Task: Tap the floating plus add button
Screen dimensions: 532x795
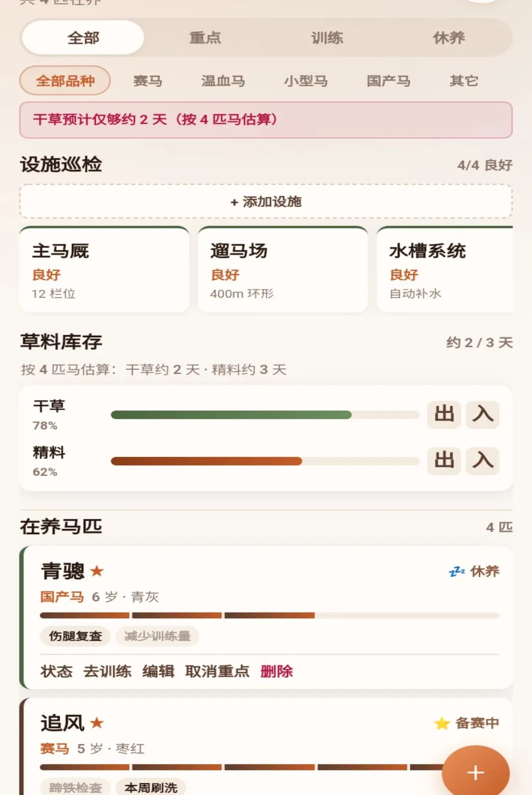Action: pos(475,772)
